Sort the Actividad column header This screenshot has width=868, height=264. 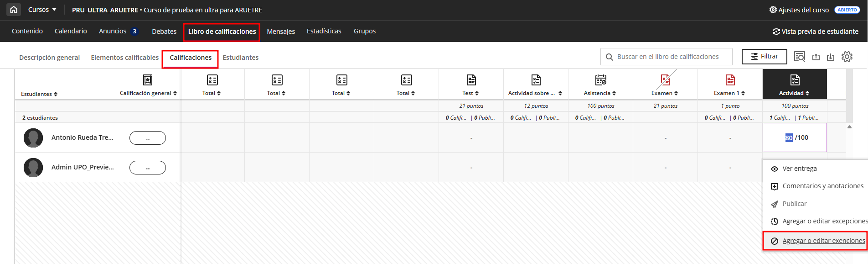click(807, 93)
